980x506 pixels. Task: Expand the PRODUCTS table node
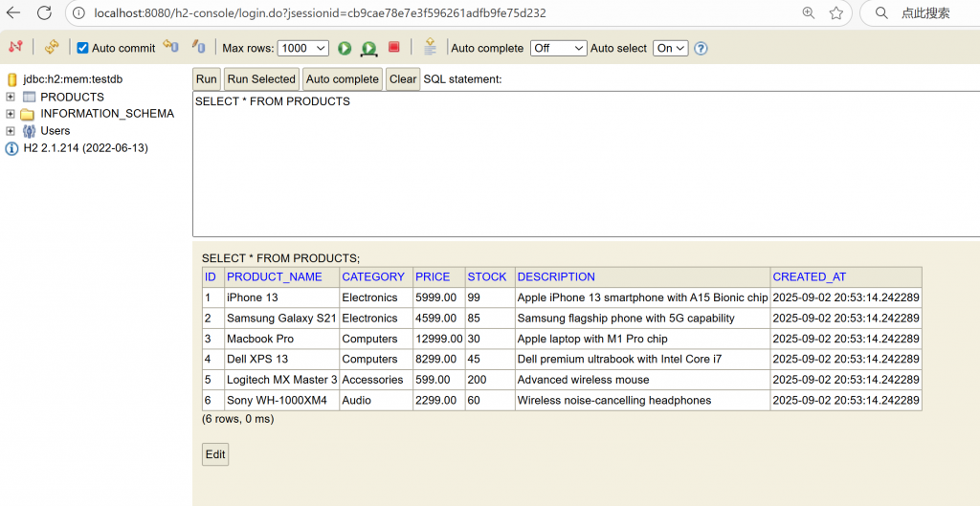click(x=11, y=97)
